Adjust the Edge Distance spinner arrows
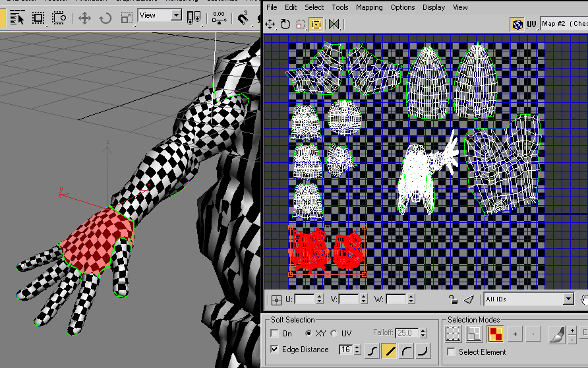588x368 pixels. pyautogui.click(x=357, y=350)
